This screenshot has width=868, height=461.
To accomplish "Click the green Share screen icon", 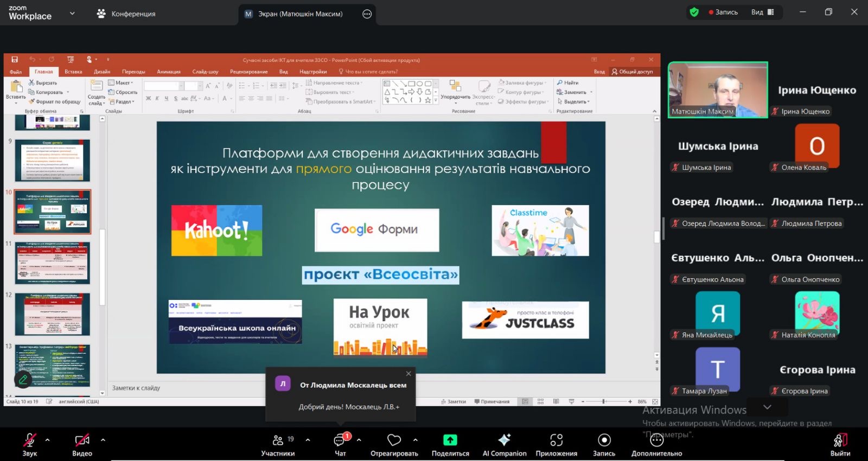I will (450, 440).
